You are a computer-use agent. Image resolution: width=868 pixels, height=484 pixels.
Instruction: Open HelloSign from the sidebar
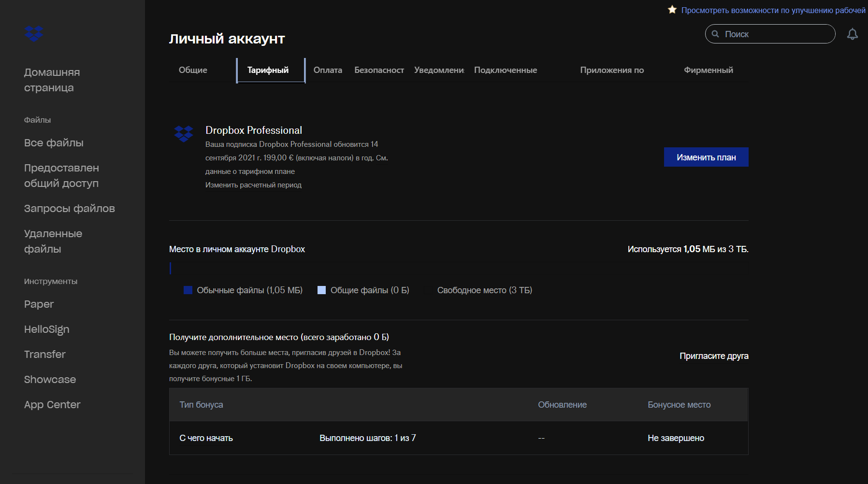coord(47,329)
